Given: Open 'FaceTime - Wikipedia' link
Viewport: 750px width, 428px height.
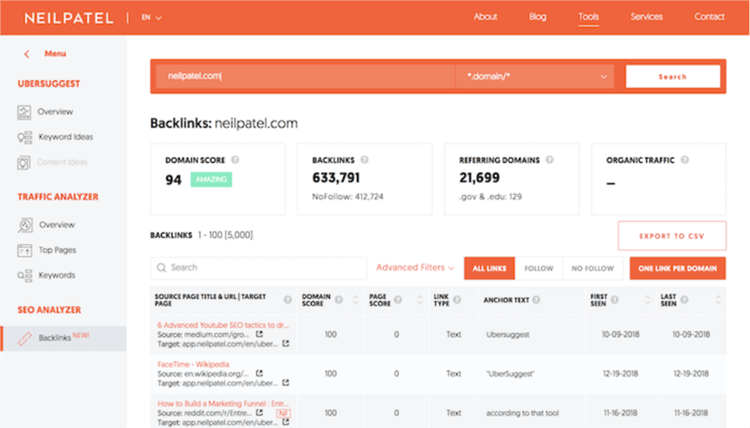Looking at the screenshot, I should coord(193,364).
